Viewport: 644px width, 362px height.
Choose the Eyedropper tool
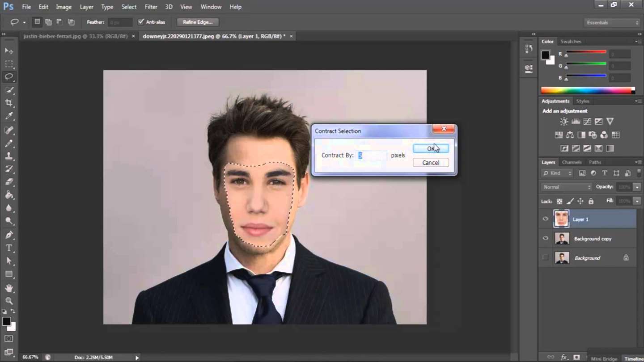[x=9, y=116]
